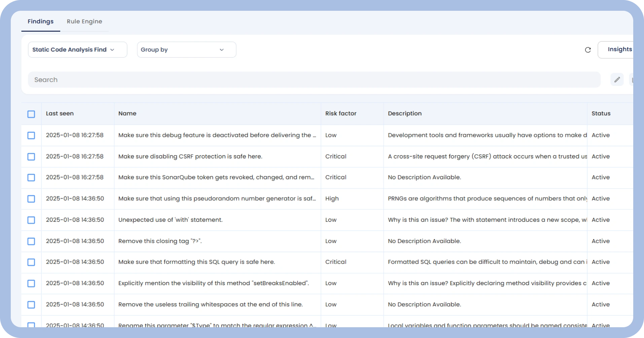Check the 'Remove this closing tag' finding
Screen dimensions: 644x338
tap(31, 241)
